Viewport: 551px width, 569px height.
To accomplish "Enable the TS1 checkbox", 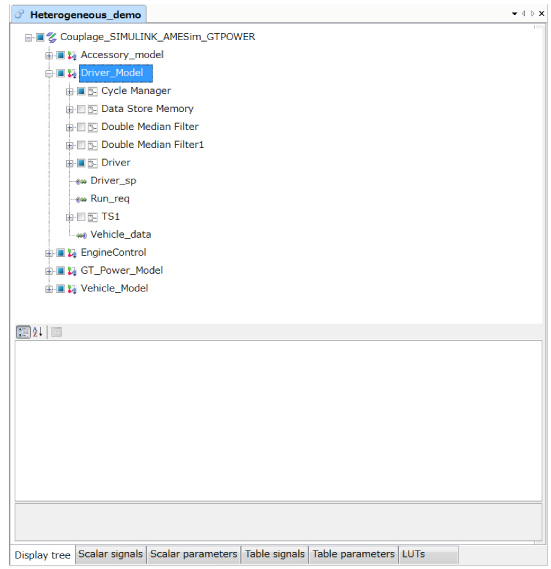I will point(81,217).
